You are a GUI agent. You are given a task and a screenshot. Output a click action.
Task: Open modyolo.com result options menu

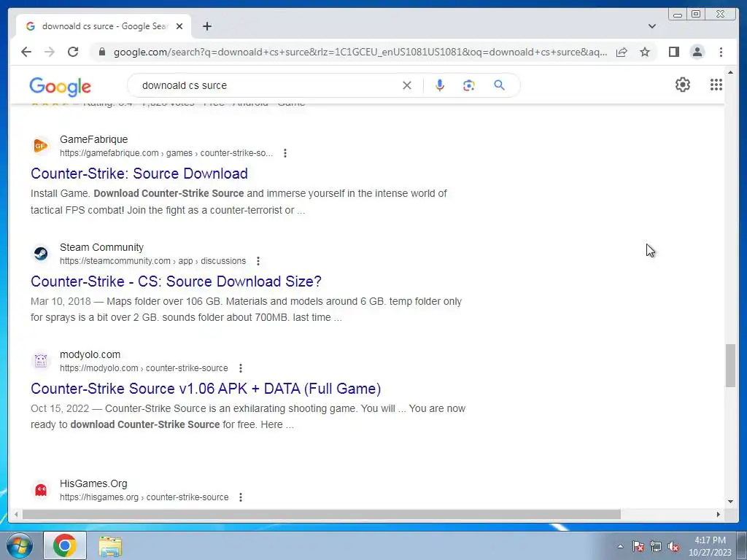click(x=241, y=368)
